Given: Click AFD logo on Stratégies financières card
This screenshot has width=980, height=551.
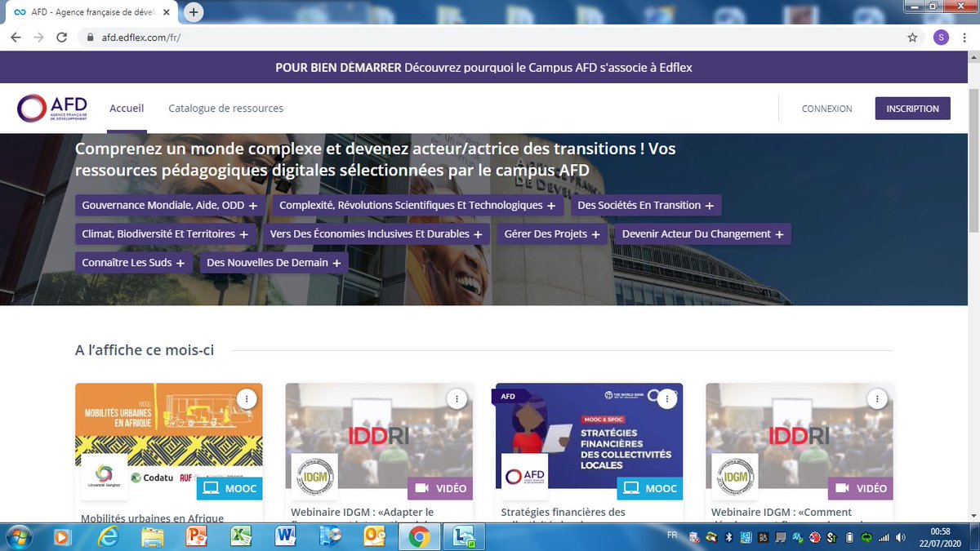Looking at the screenshot, I should tap(524, 477).
